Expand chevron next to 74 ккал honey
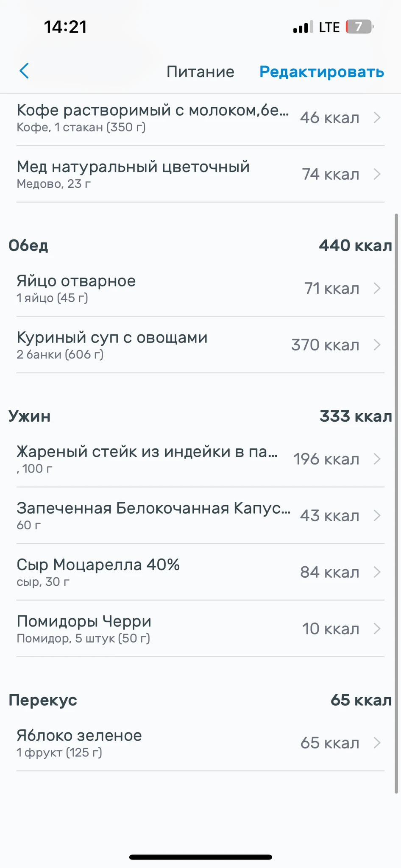Viewport: 401px width, 868px height. 377,174
